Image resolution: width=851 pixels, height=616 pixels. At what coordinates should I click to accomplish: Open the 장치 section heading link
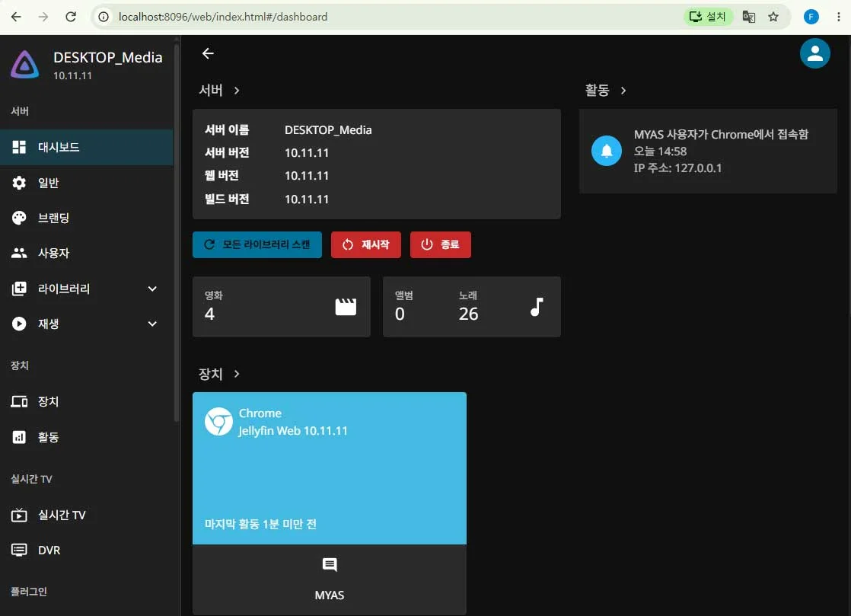[219, 374]
